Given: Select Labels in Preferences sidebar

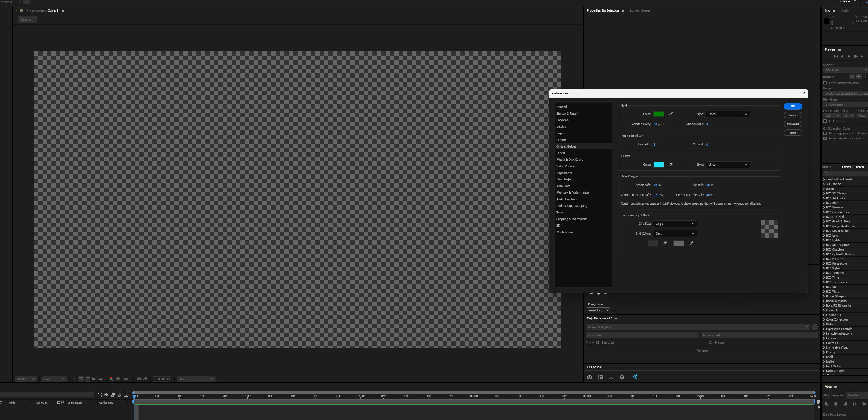Looking at the screenshot, I should point(561,153).
